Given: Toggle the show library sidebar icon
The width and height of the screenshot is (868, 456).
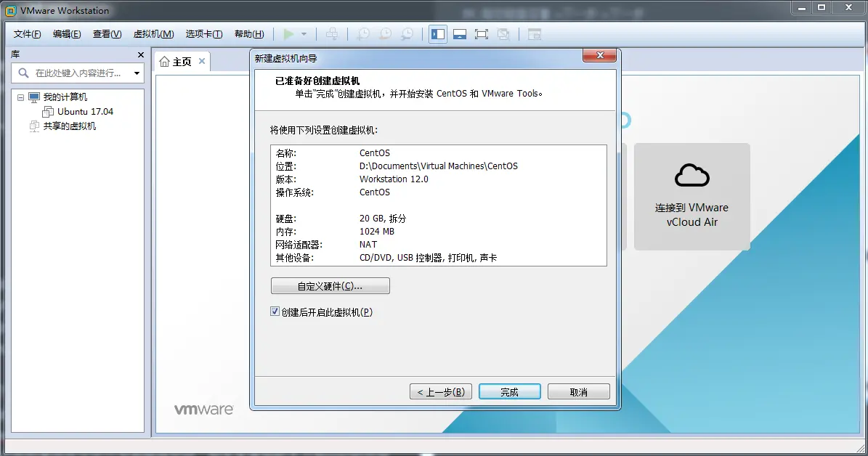Looking at the screenshot, I should (x=438, y=34).
